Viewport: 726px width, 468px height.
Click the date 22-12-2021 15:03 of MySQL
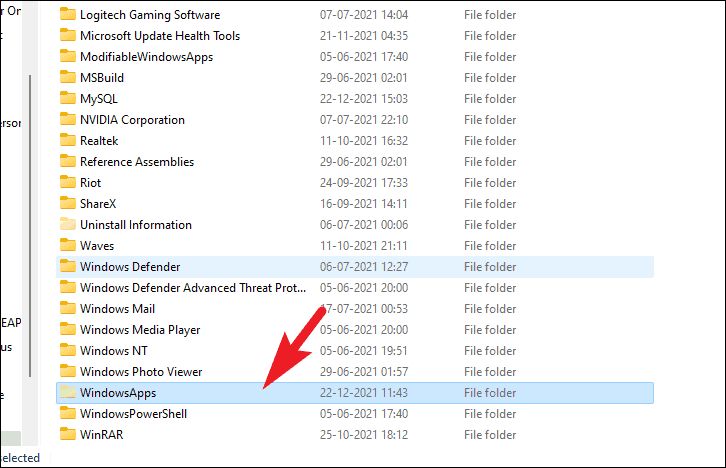(x=364, y=99)
